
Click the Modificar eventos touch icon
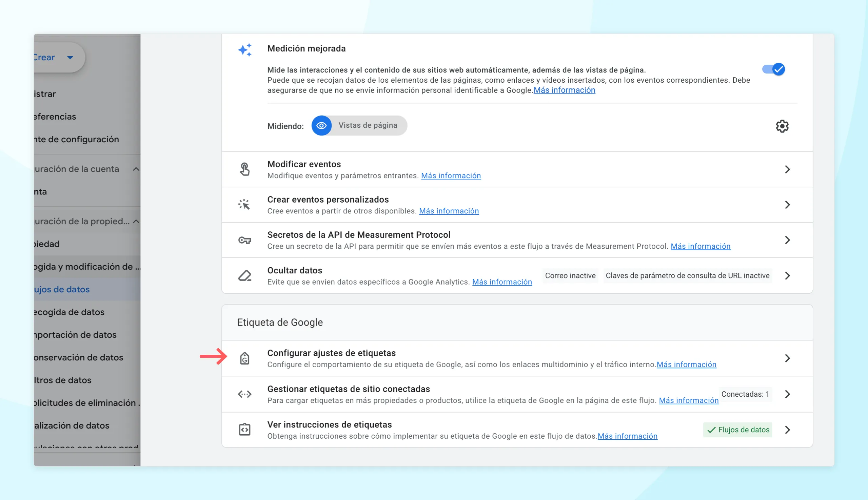[x=245, y=169]
